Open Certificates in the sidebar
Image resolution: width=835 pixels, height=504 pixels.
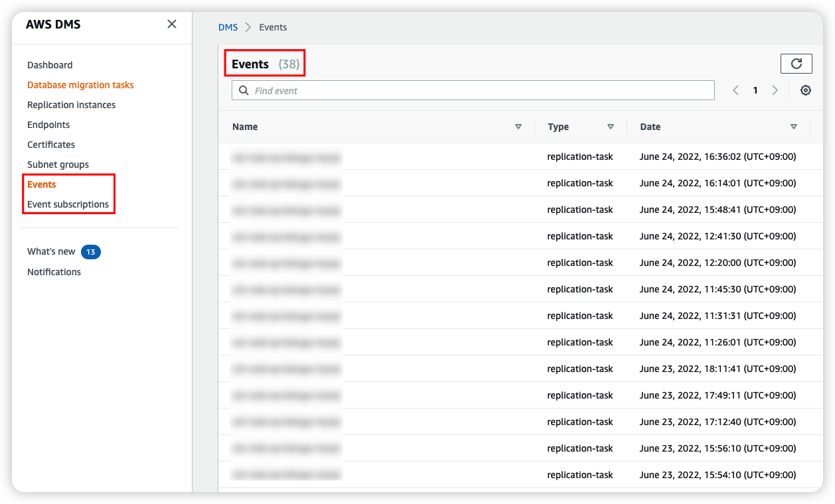(51, 145)
